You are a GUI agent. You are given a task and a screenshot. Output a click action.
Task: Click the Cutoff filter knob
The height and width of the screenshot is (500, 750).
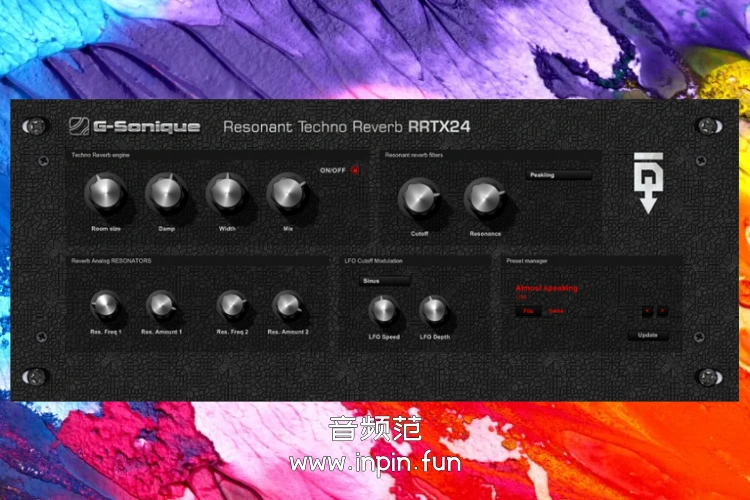419,198
